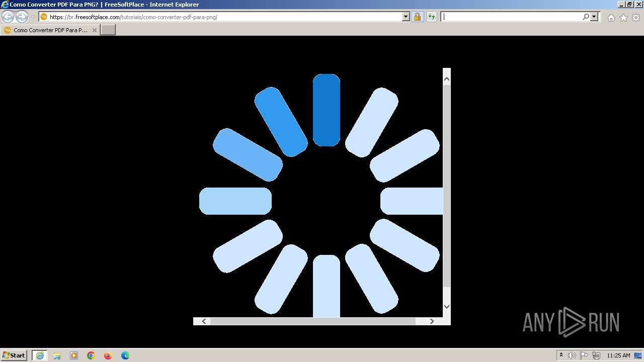Click the horizontal scrollbar thumb

click(313, 321)
